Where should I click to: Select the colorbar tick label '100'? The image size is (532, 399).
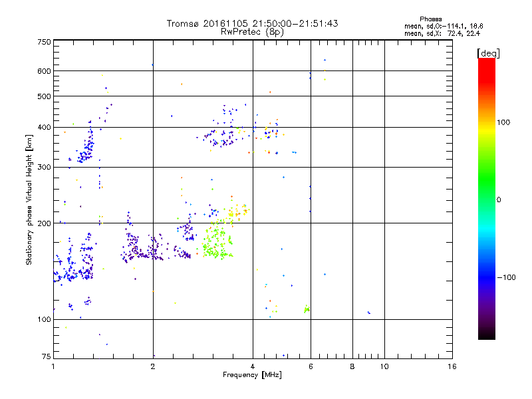point(503,122)
